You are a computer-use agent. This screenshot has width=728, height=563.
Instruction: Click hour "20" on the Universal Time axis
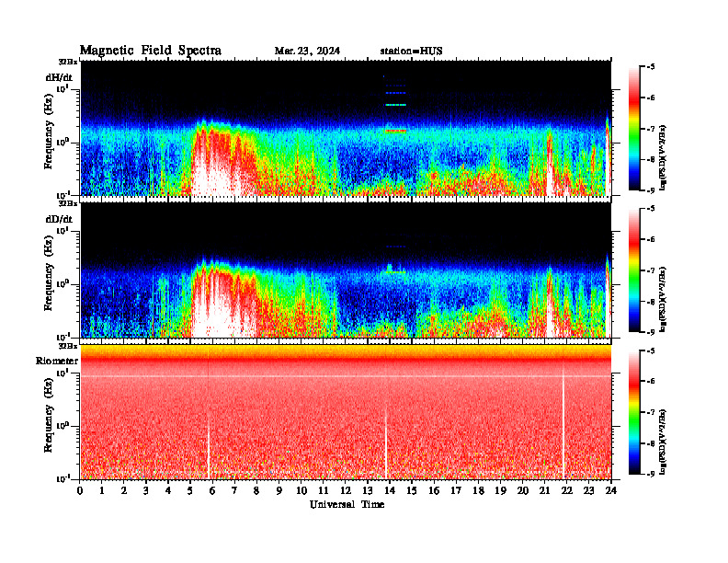[523, 490]
